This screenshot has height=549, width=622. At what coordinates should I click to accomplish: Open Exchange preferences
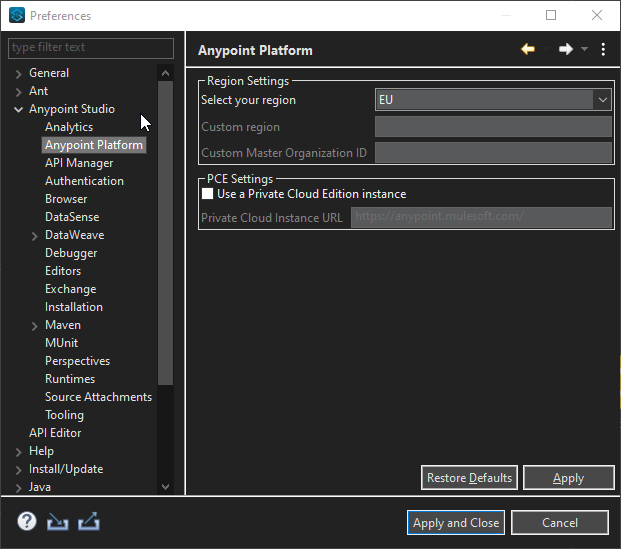[71, 289]
